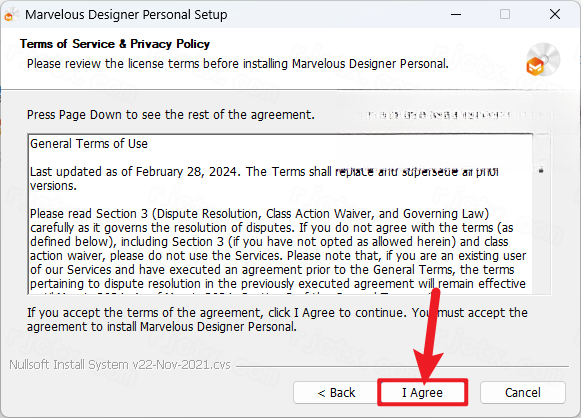Image resolution: width=581 pixels, height=418 pixels.
Task: Click the Terms of Service & Privacy Policy title
Action: click(115, 44)
